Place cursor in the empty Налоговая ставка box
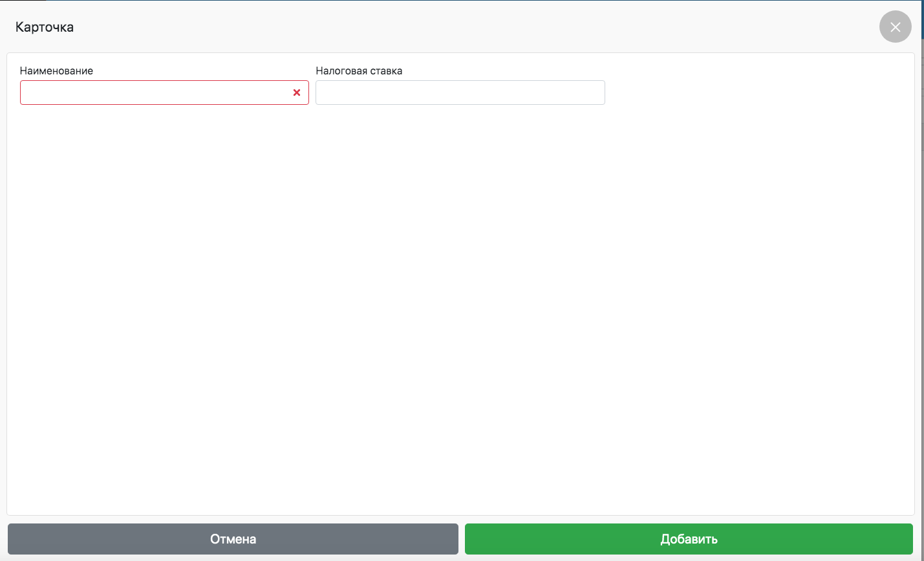924x561 pixels. [x=460, y=93]
